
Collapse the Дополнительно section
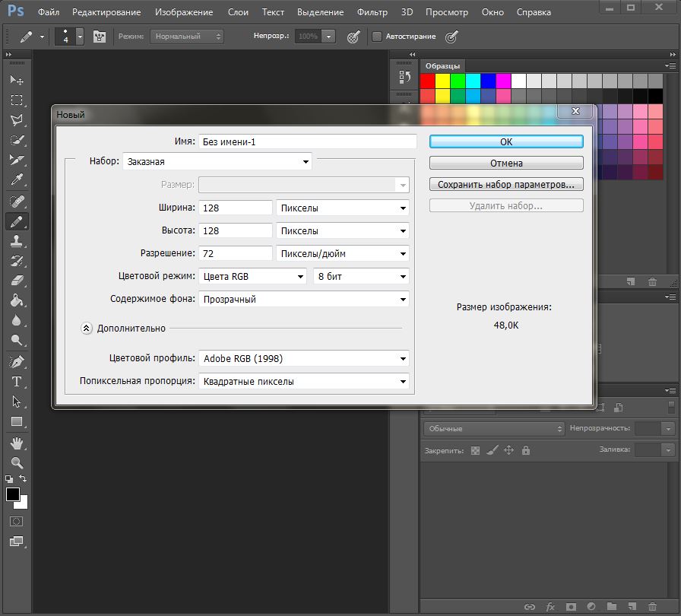[x=87, y=329]
